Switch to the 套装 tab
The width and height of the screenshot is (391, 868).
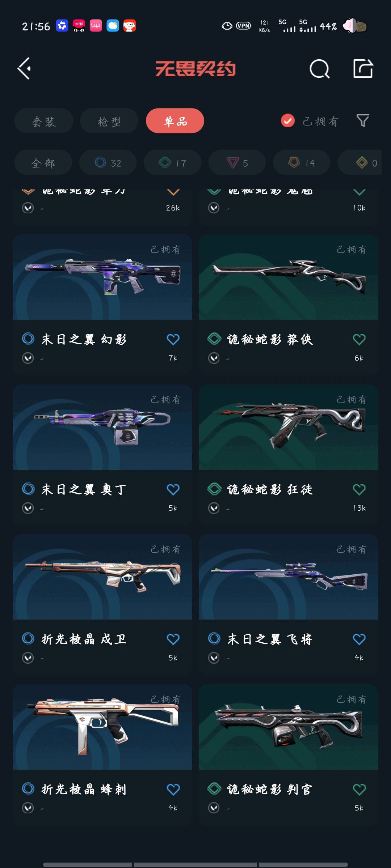click(x=44, y=121)
